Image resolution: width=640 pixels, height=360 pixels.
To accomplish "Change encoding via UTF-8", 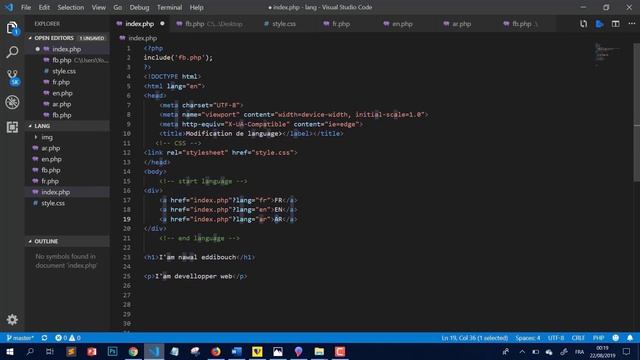I will [x=556, y=338].
